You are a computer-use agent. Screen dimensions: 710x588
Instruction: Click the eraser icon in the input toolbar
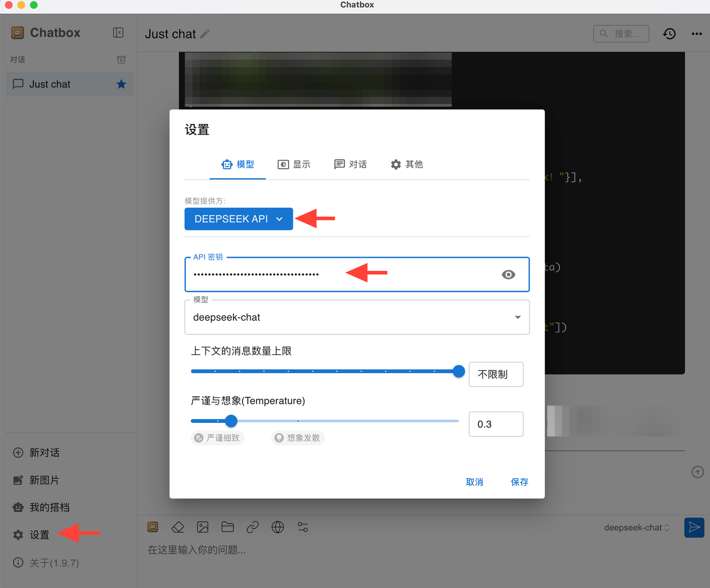pos(177,527)
